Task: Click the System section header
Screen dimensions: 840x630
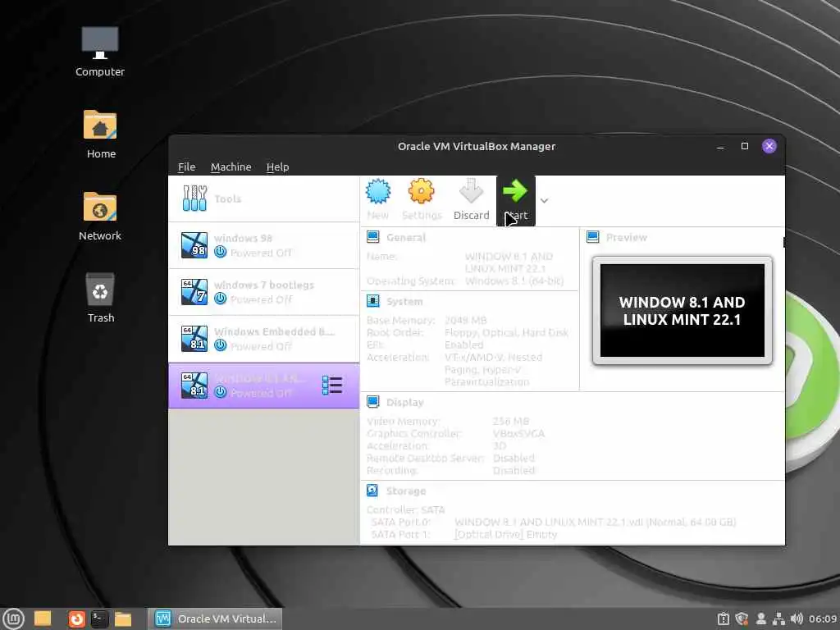Action: point(404,302)
